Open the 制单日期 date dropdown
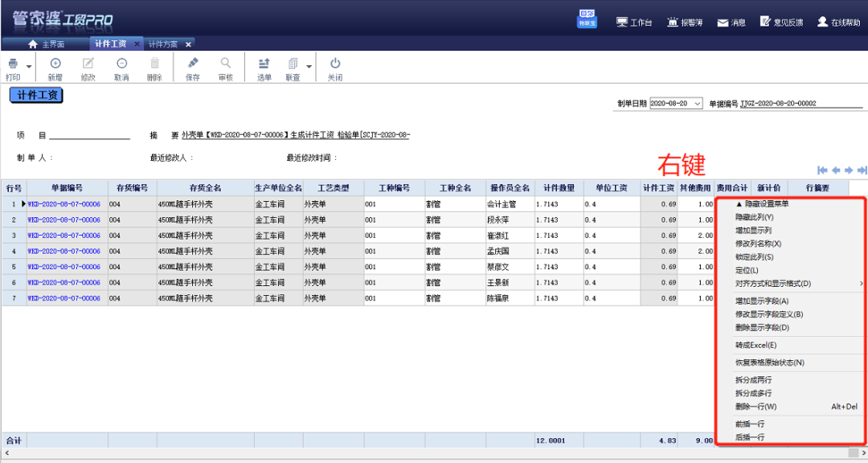This screenshot has height=463, width=868. 698,104
